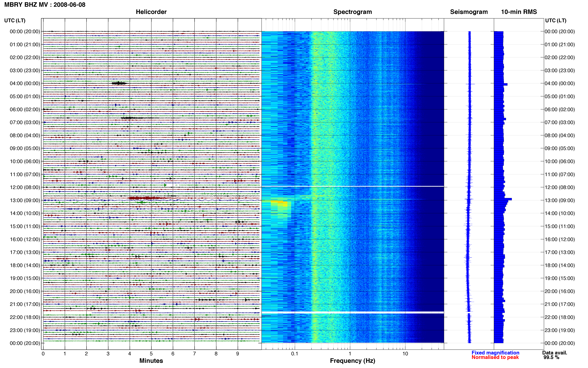588x368 pixels.
Task: Click the '10-min RMS' panel heading
Action: click(519, 12)
